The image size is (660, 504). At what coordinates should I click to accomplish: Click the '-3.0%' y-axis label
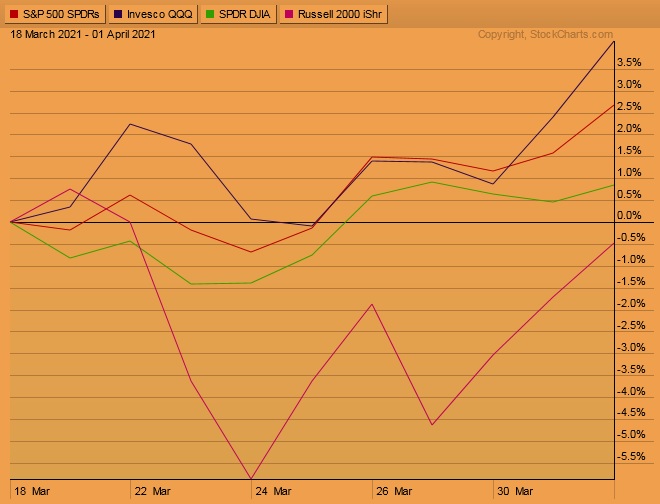tap(631, 347)
